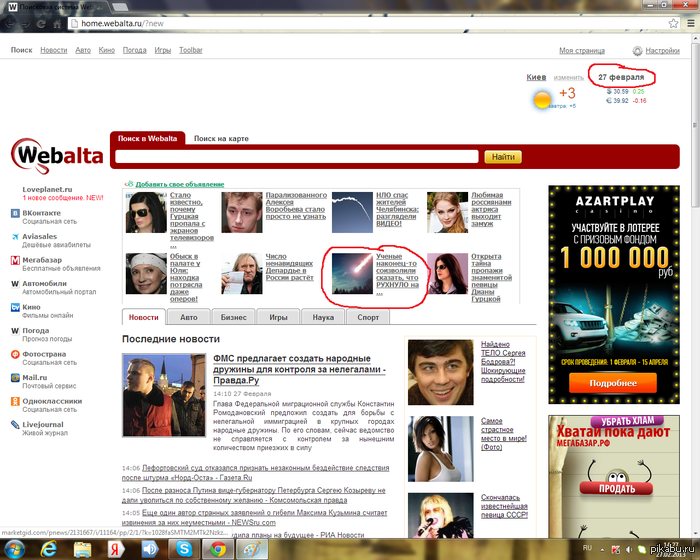
Task: Click изменить link next to Киев
Action: [568, 78]
